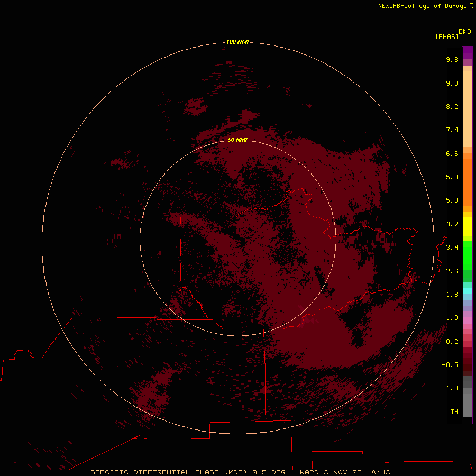Click the 9.0 color scale value

(452, 83)
